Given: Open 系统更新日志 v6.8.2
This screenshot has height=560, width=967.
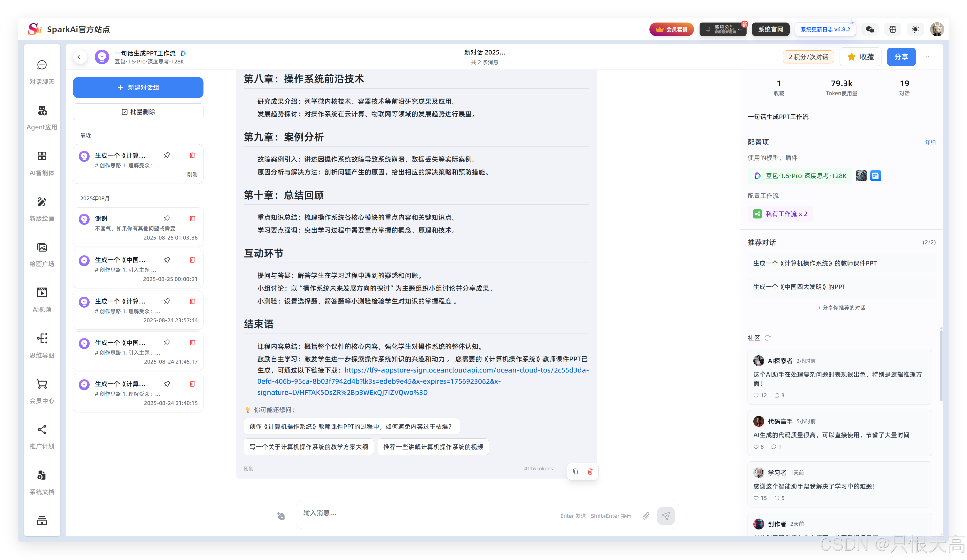Looking at the screenshot, I should point(825,29).
